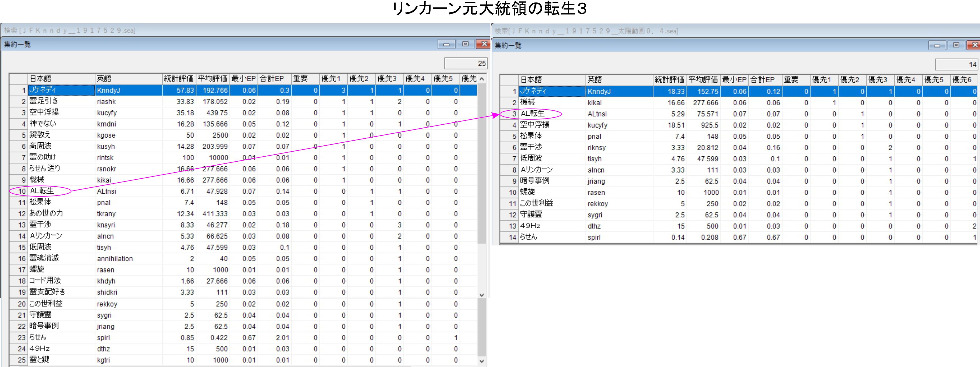Click the 57.83 value cell
Viewport: 980px width, 367px height.
pos(179,90)
